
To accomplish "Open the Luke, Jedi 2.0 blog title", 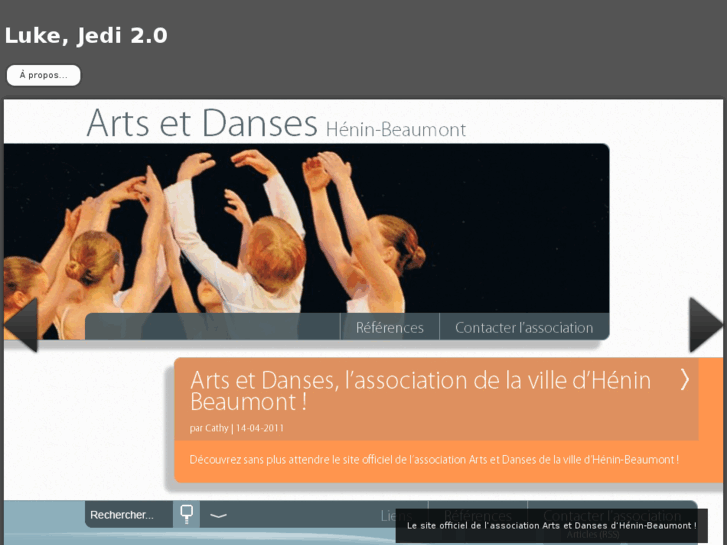I will tap(86, 36).
